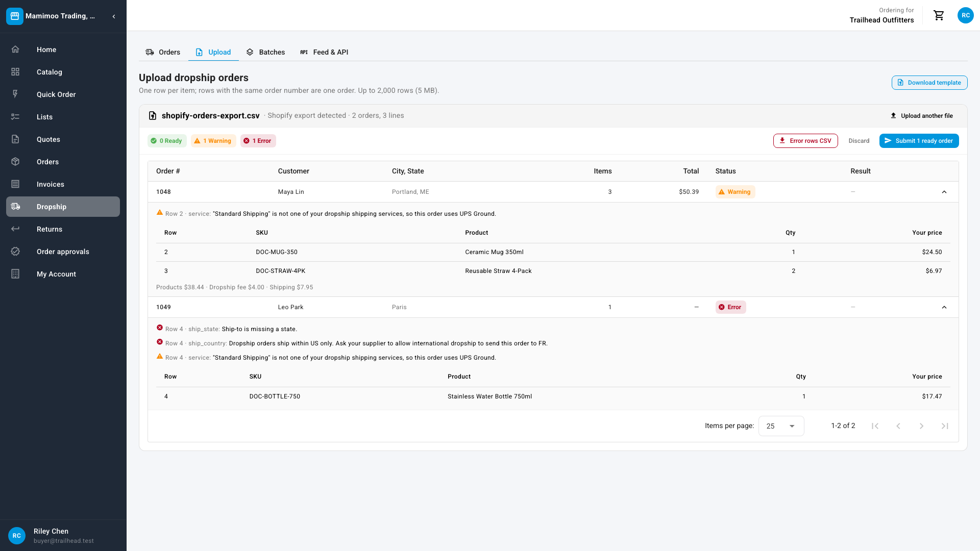This screenshot has height=551, width=980.
Task: Go to the first page
Action: pos(875,426)
